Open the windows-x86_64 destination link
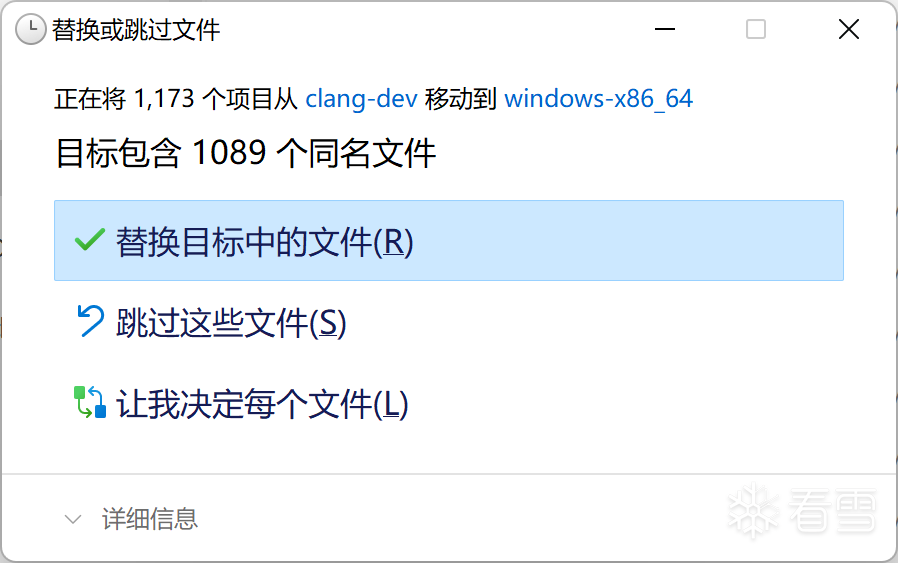Image resolution: width=898 pixels, height=563 pixels. pos(598,99)
